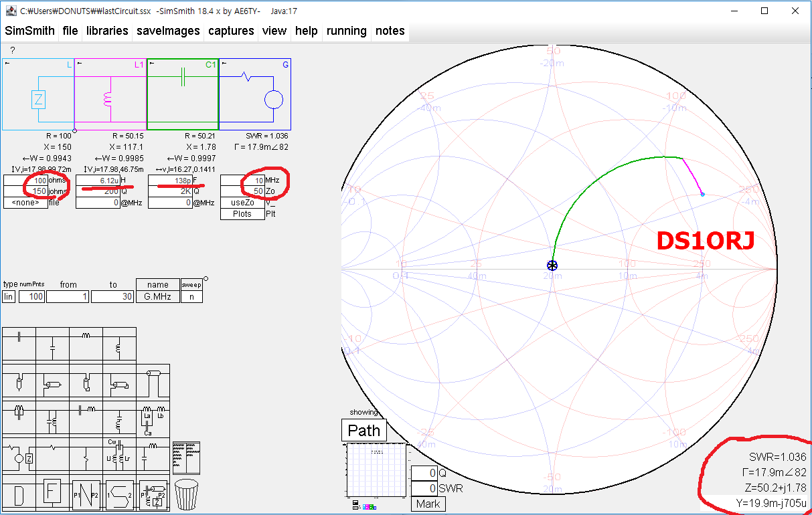Click the G.MHz sweep name button
The width and height of the screenshot is (812, 515).
[x=158, y=296]
